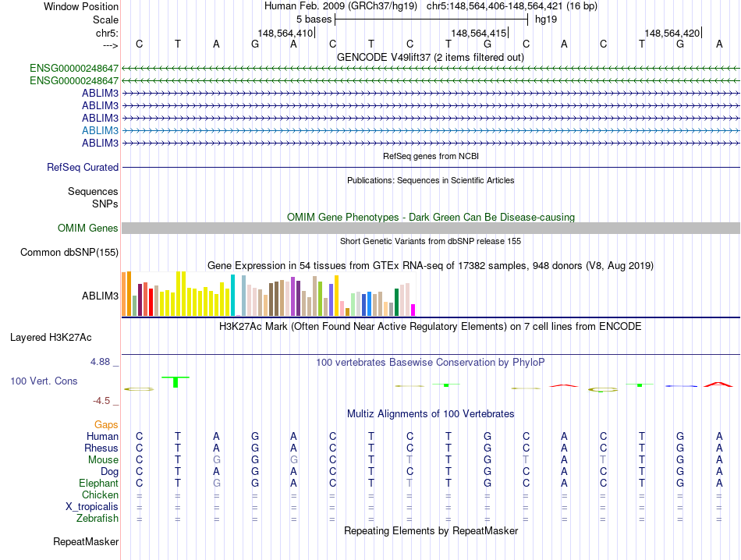741x560 pixels.
Task: Click the ABLIM3 label beside the GTEx chart
Action: coord(100,296)
